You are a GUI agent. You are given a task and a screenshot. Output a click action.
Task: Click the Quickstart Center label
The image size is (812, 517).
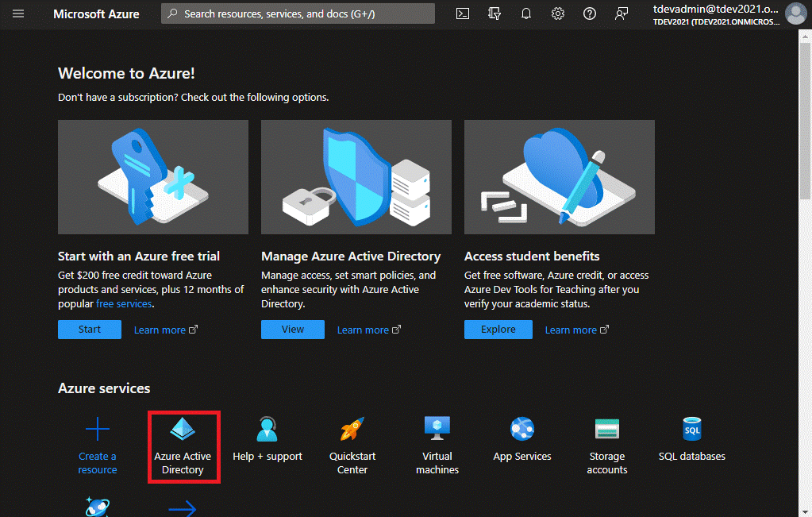[x=352, y=463]
